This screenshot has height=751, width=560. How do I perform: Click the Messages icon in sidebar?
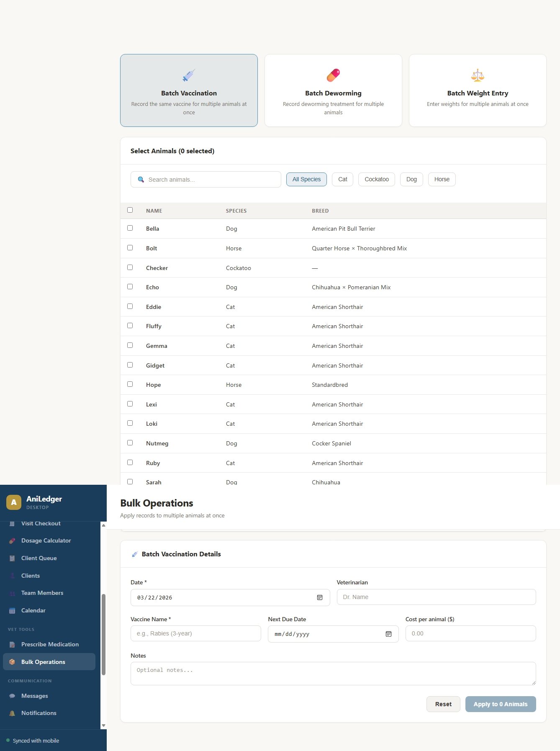coord(12,696)
